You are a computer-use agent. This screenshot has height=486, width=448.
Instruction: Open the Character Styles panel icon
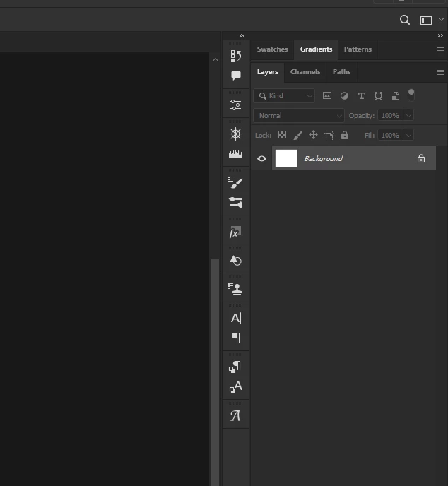[235, 386]
